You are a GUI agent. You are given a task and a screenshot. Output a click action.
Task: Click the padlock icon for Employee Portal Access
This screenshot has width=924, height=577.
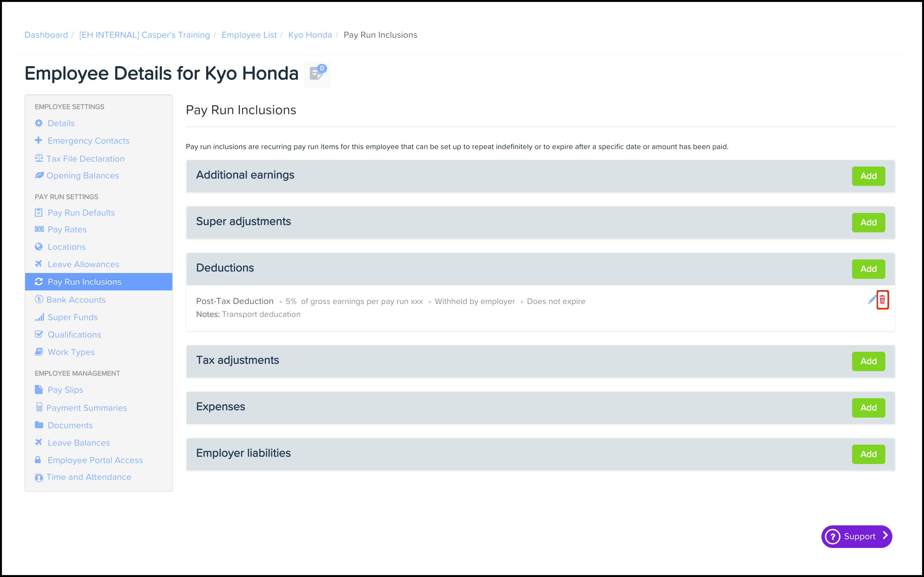tap(38, 460)
